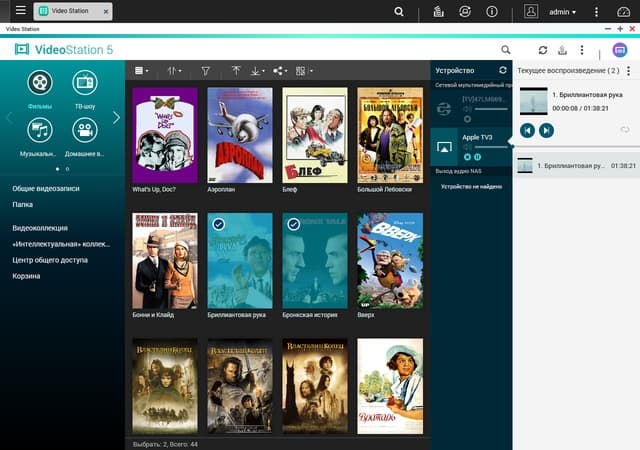The height and width of the screenshot is (450, 640).
Task: Expand the view mode dropdown in toolbar
Action: [141, 71]
